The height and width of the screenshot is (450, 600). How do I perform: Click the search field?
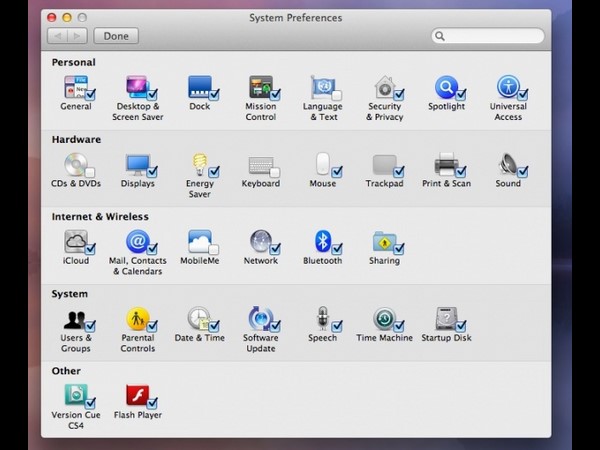coord(488,36)
